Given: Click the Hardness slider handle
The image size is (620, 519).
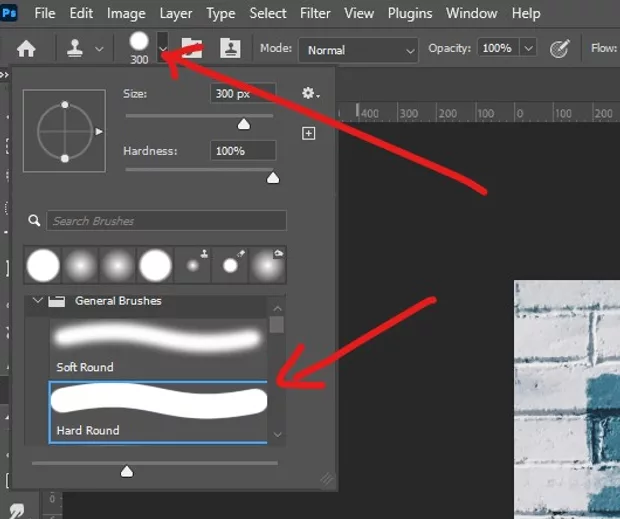Looking at the screenshot, I should coord(272,178).
